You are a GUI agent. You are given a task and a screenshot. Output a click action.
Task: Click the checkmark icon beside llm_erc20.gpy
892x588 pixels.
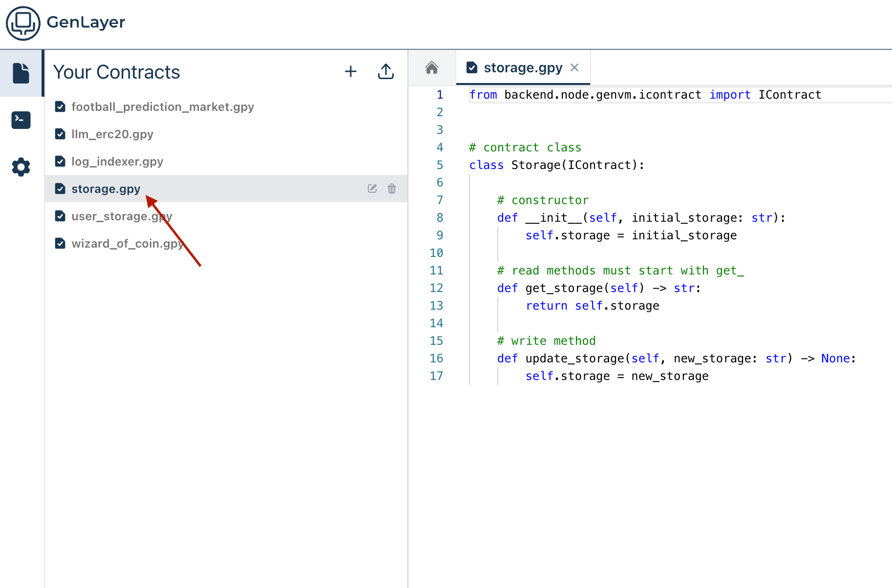pyautogui.click(x=60, y=134)
